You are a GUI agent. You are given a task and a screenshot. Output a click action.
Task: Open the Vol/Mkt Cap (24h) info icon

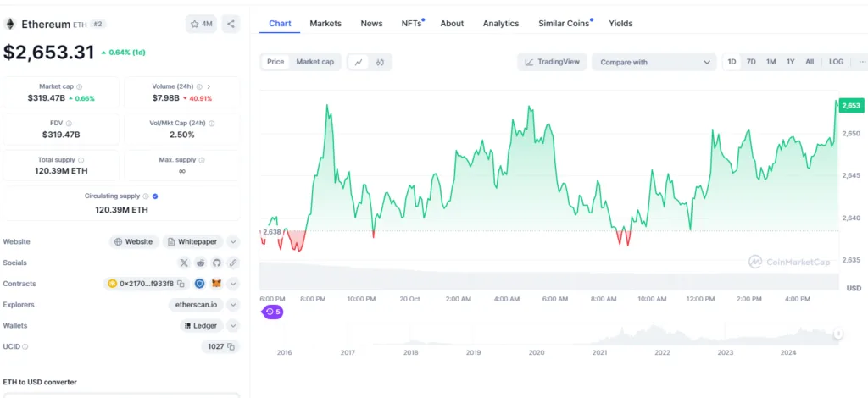211,124
